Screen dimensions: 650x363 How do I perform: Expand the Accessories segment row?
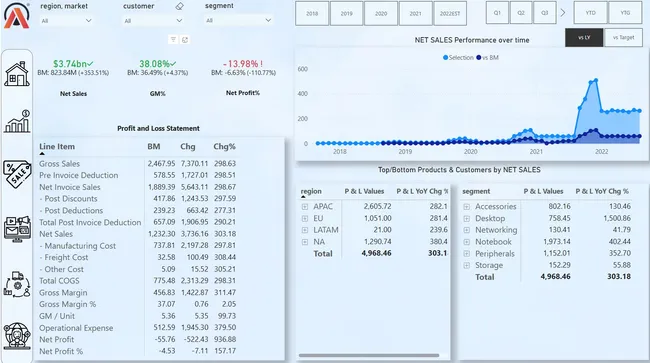(x=466, y=206)
